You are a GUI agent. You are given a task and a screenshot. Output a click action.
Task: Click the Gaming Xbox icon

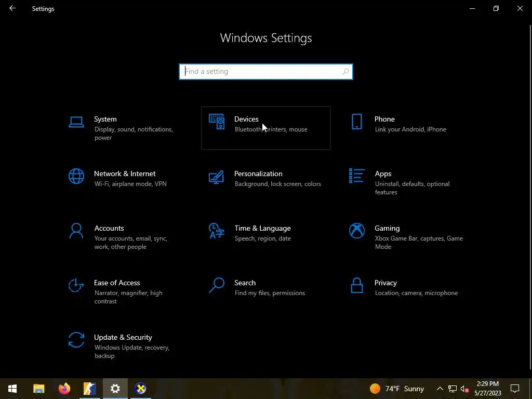tap(356, 231)
